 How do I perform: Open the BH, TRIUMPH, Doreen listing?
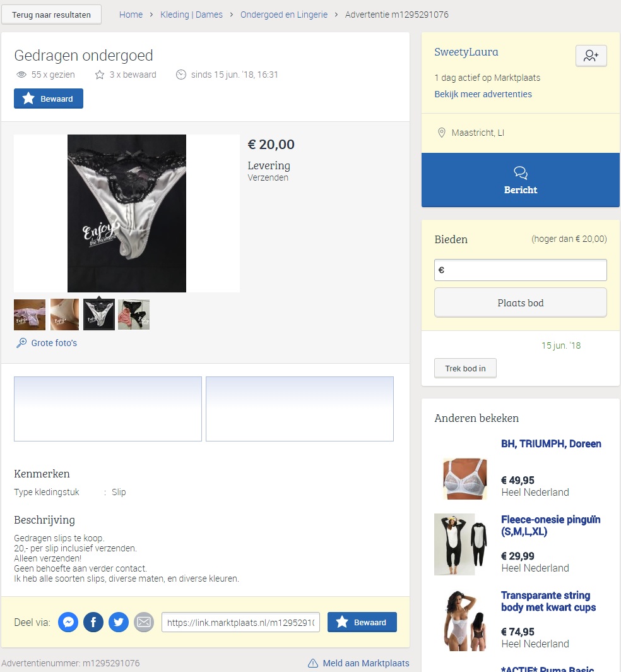pos(551,443)
